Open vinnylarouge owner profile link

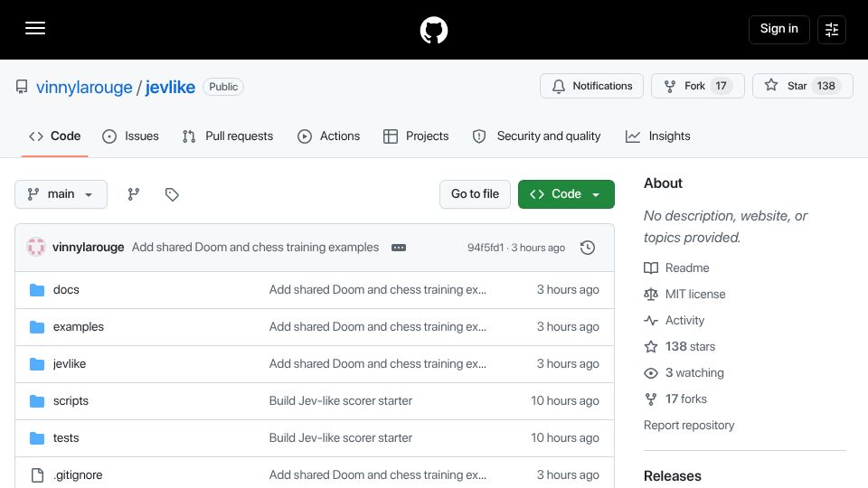(84, 87)
